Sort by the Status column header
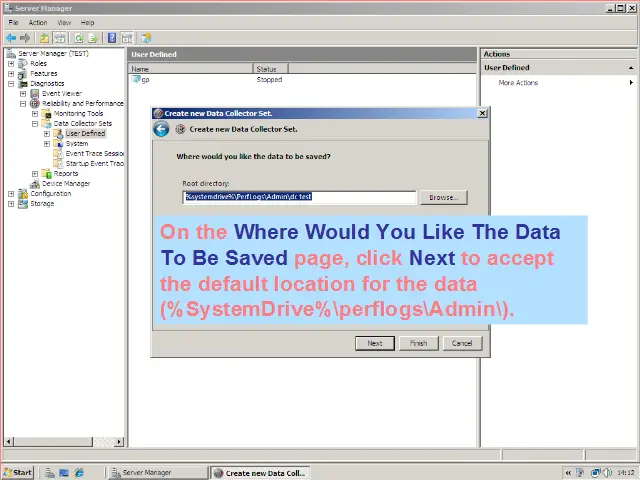This screenshot has height=480, width=640. (x=271, y=69)
